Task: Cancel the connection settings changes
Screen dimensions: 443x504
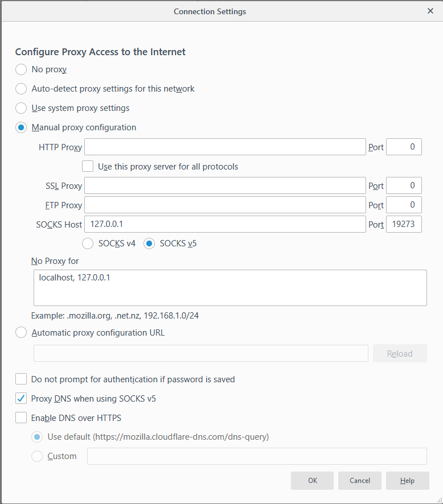Action: (359, 480)
